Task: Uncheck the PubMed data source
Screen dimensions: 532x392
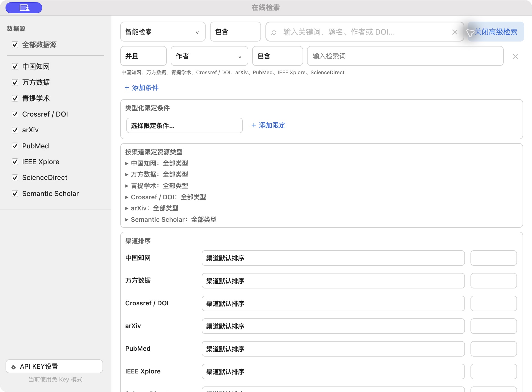Action: (15, 146)
